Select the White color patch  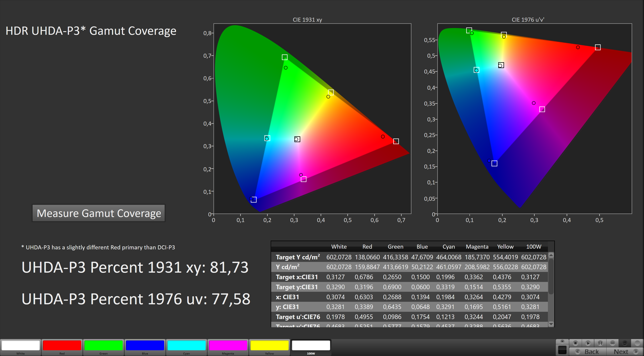(x=21, y=347)
